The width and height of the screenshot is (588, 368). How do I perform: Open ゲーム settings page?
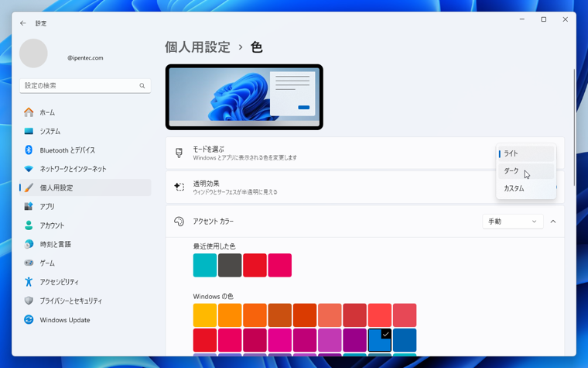coord(85,263)
